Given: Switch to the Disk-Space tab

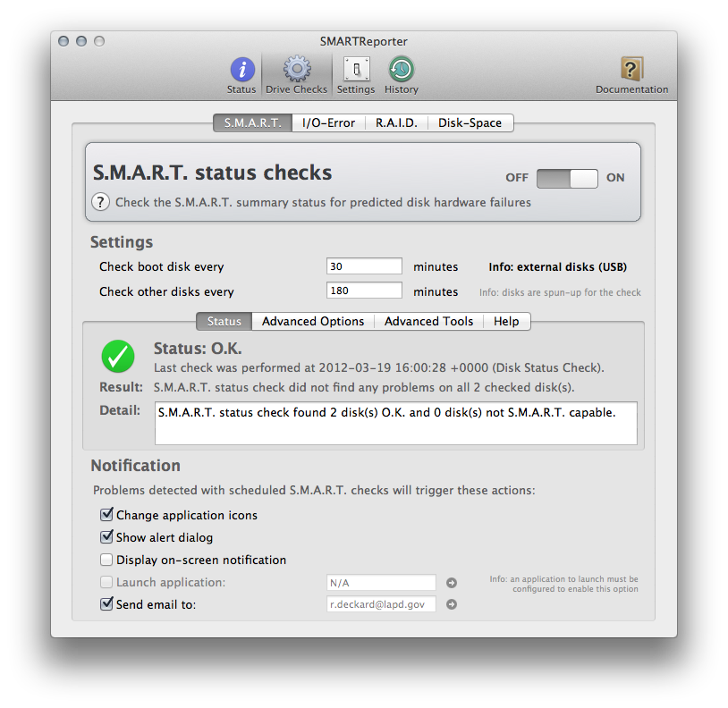Looking at the screenshot, I should (x=470, y=123).
